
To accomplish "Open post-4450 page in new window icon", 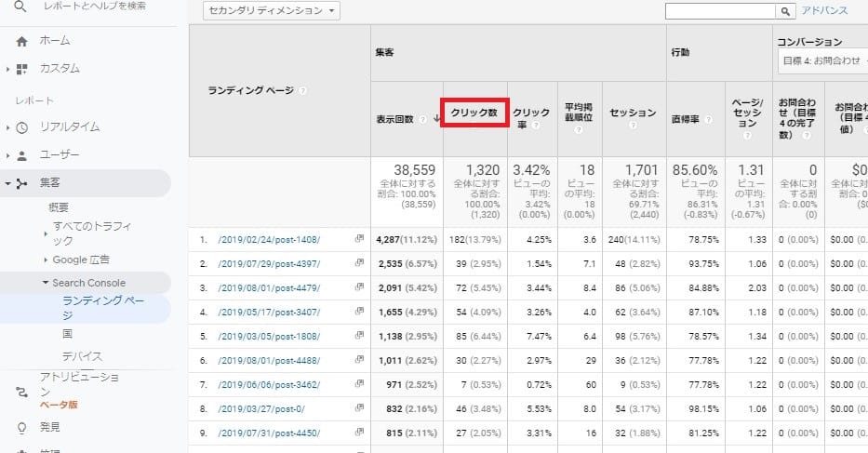I will click(x=359, y=432).
